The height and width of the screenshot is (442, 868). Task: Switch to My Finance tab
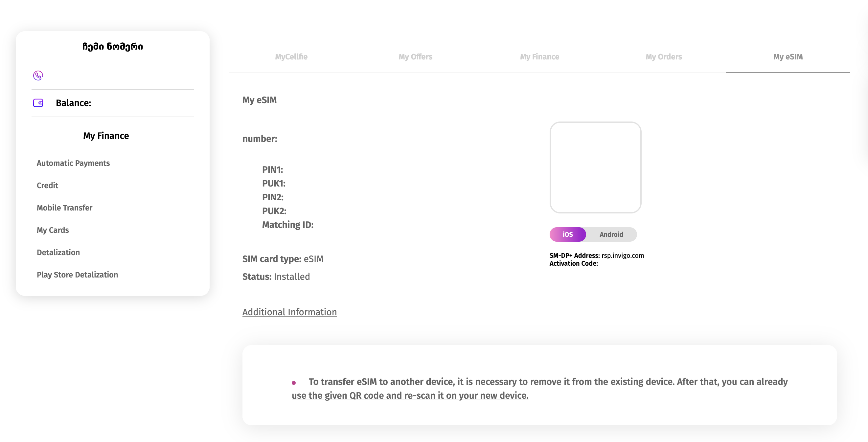(539, 57)
